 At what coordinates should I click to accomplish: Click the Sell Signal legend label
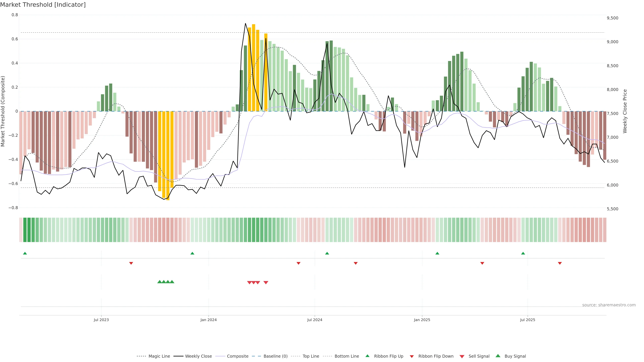click(x=479, y=356)
